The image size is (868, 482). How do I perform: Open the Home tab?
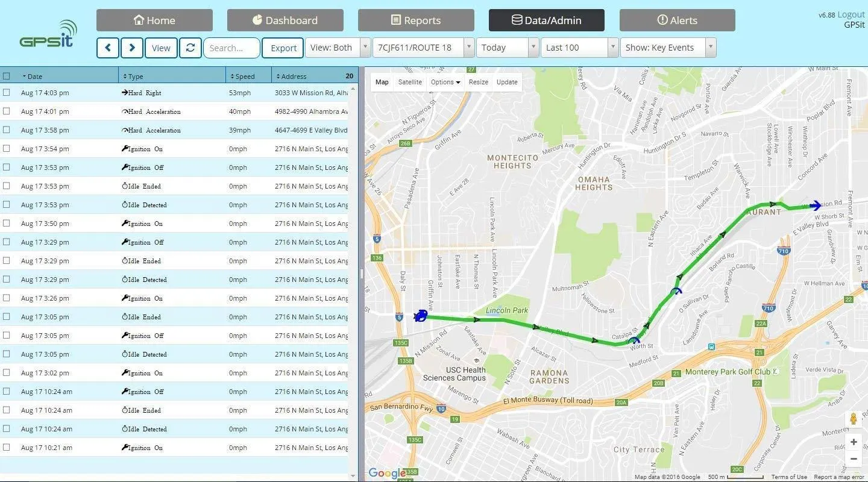pyautogui.click(x=154, y=20)
